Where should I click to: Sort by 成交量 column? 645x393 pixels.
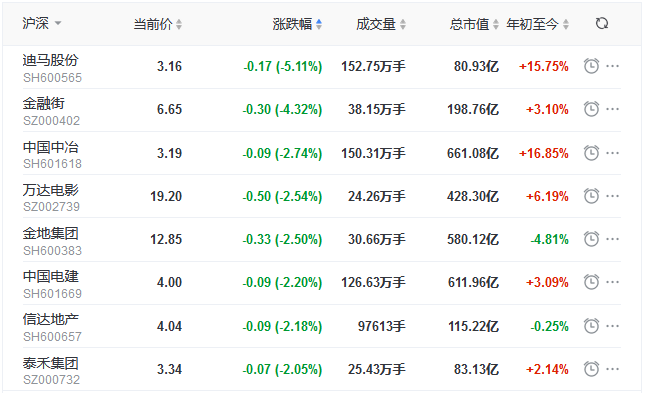381,24
